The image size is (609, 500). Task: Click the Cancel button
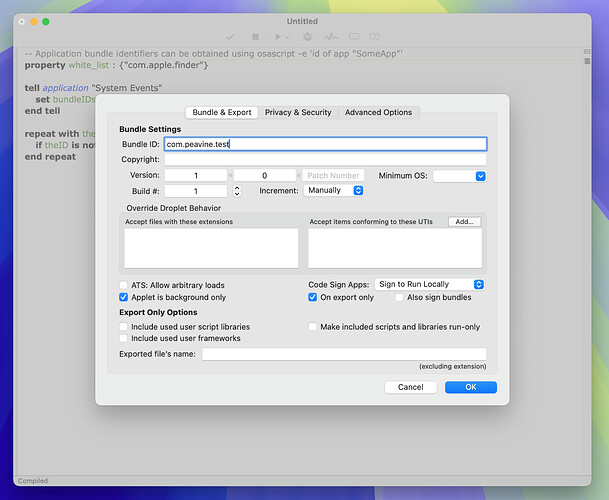(411, 387)
